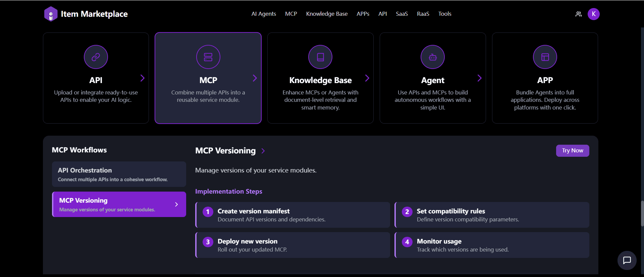This screenshot has width=644, height=277.
Task: Open API in top navigation
Action: tap(383, 14)
